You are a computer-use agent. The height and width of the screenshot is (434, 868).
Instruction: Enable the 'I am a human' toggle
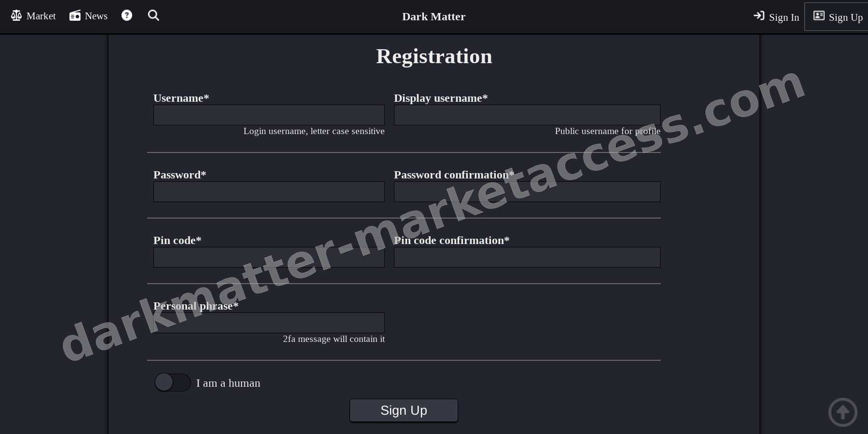(x=172, y=382)
